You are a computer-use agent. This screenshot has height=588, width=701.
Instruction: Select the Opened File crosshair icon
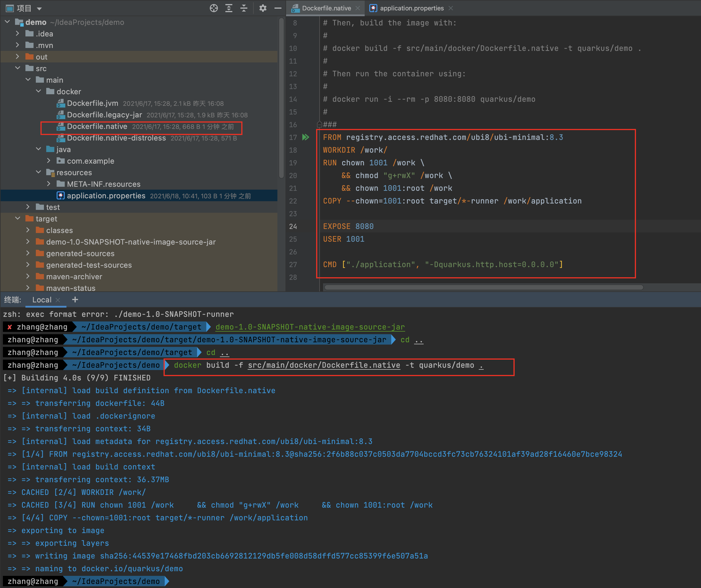(x=214, y=8)
